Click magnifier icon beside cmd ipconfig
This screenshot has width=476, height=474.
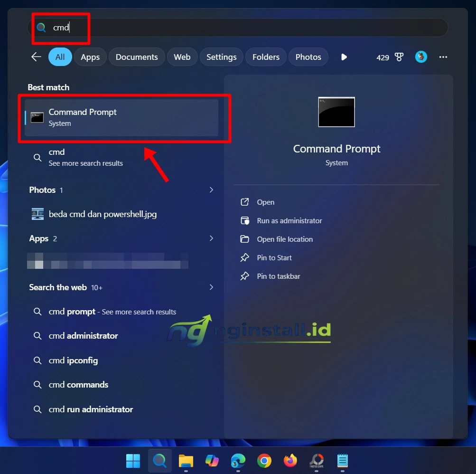tap(37, 360)
